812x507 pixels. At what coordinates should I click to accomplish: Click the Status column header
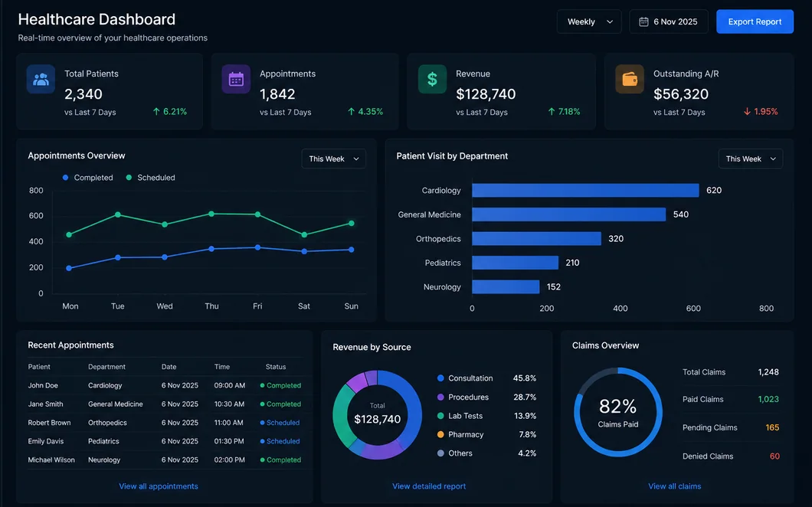click(276, 367)
